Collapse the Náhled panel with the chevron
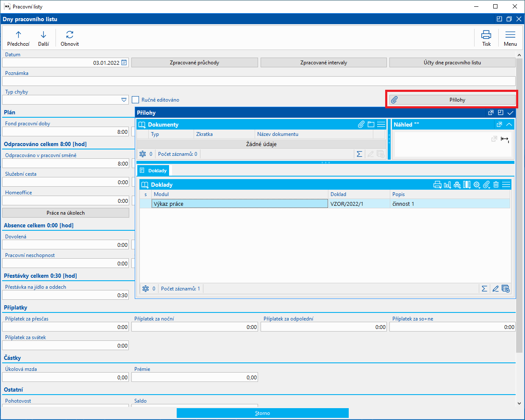 coord(509,124)
